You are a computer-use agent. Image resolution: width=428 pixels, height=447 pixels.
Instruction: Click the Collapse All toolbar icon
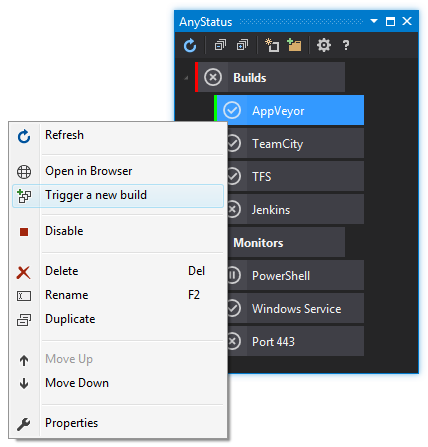pos(220,45)
